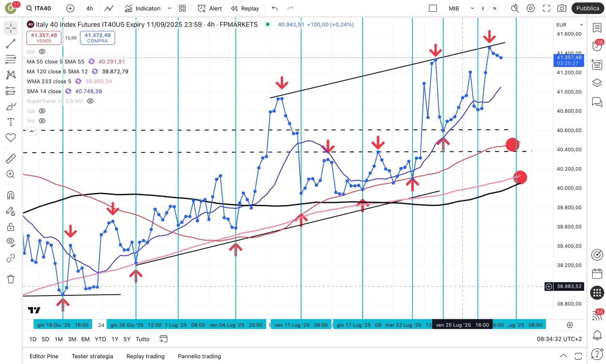Select the ruler measure tool
This screenshot has width=606, height=364.
[11, 158]
